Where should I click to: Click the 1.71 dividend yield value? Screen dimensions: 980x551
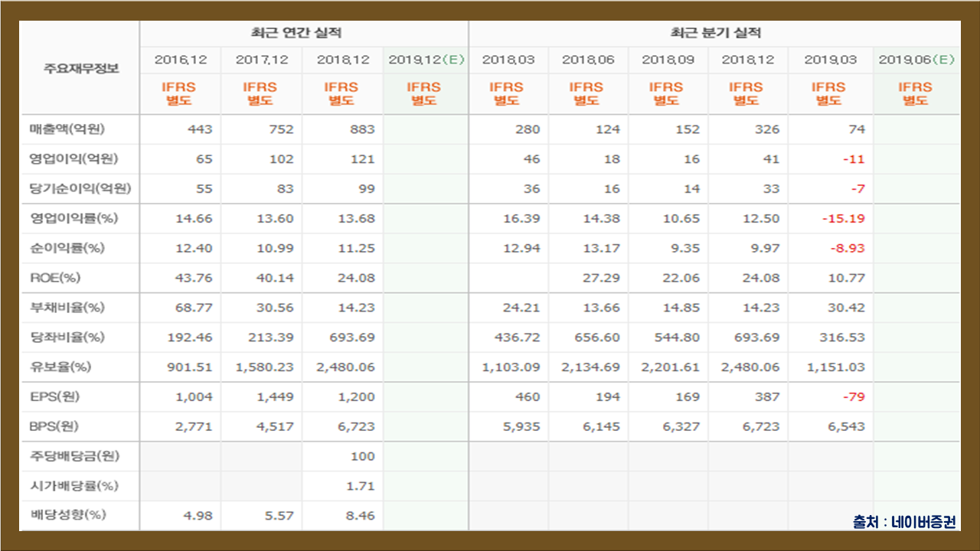[x=361, y=485]
